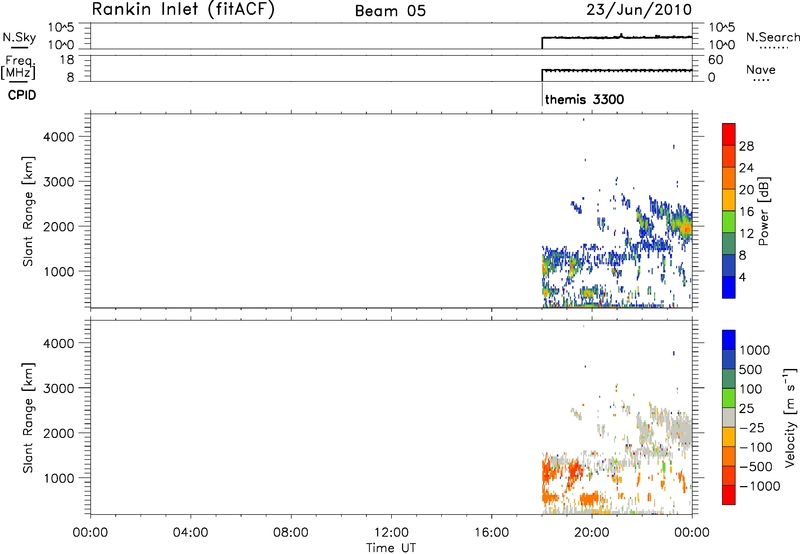800x554 pixels.
Task: Click the 'themis 3300' CPID annotation
Action: [x=584, y=99]
